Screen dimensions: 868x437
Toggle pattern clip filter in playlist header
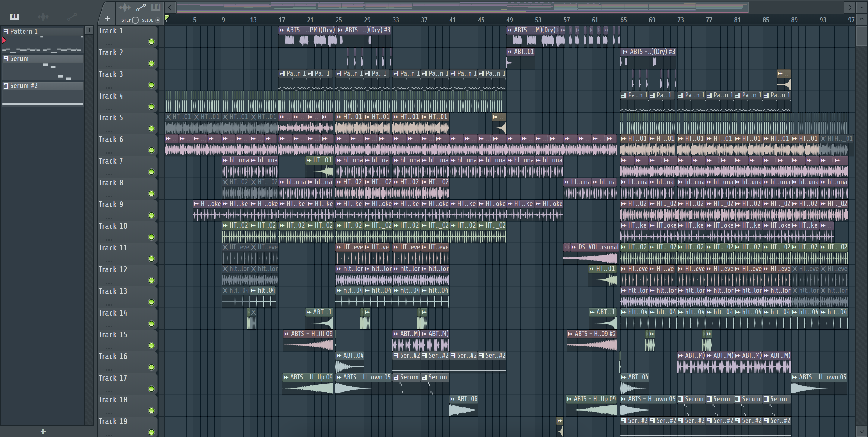tap(156, 8)
